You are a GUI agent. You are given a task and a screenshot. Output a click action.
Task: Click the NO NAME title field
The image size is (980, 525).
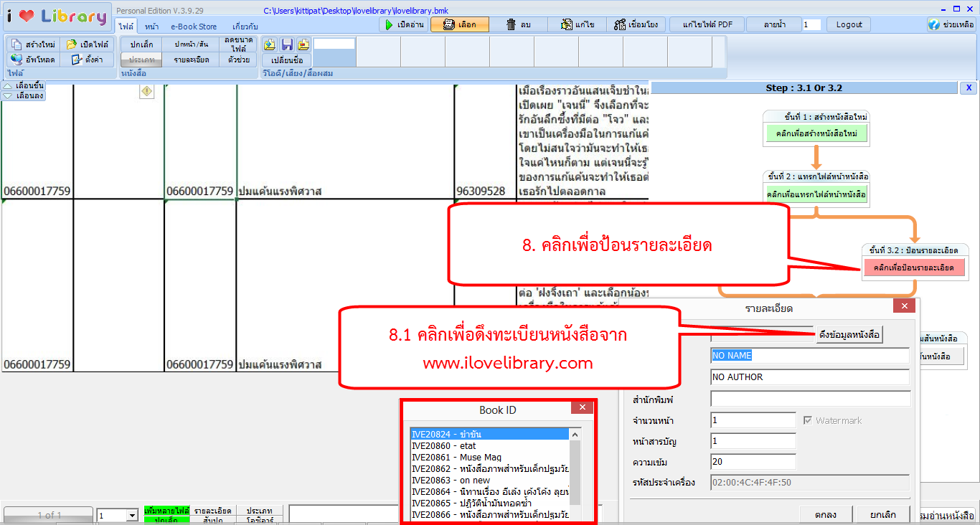click(x=810, y=355)
